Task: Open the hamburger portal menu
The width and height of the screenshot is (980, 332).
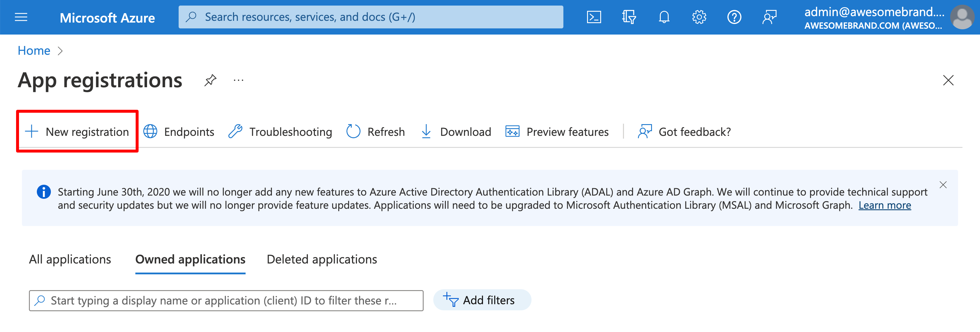Action: [x=21, y=17]
